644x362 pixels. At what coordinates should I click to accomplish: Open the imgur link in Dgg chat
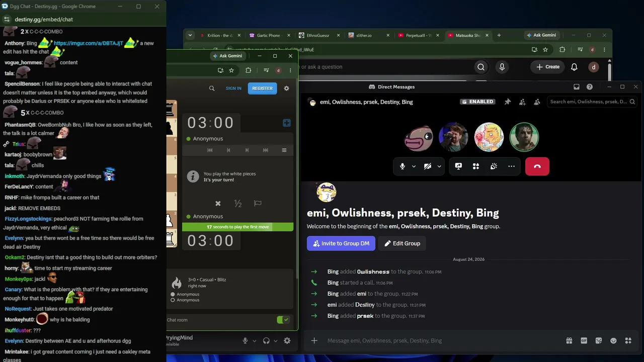pos(88,43)
